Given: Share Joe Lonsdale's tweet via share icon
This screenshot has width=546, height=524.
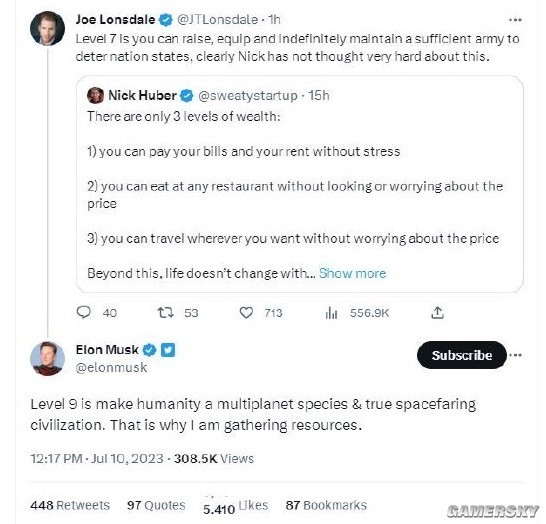Looking at the screenshot, I should (437, 313).
